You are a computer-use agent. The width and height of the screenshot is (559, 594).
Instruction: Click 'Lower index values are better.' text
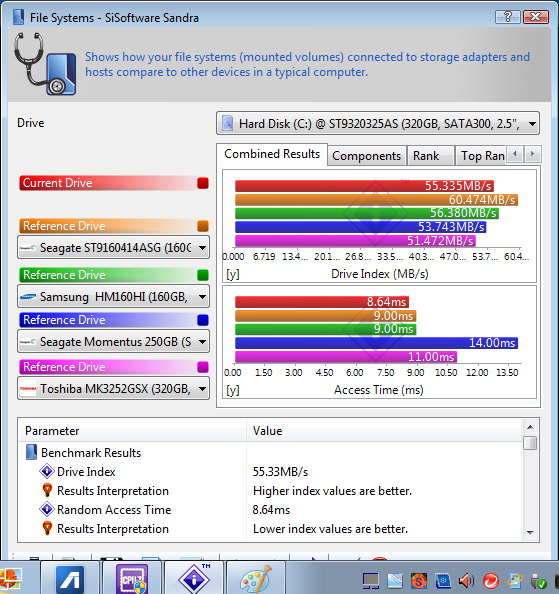(330, 528)
